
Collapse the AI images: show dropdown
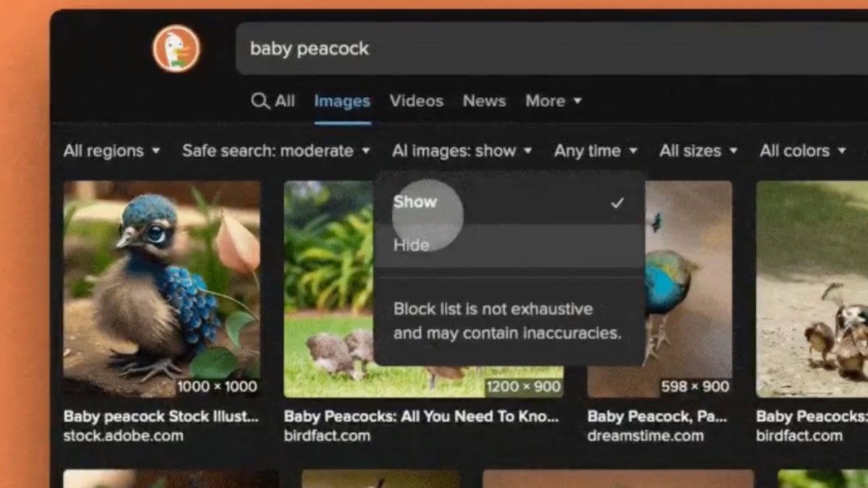click(462, 151)
